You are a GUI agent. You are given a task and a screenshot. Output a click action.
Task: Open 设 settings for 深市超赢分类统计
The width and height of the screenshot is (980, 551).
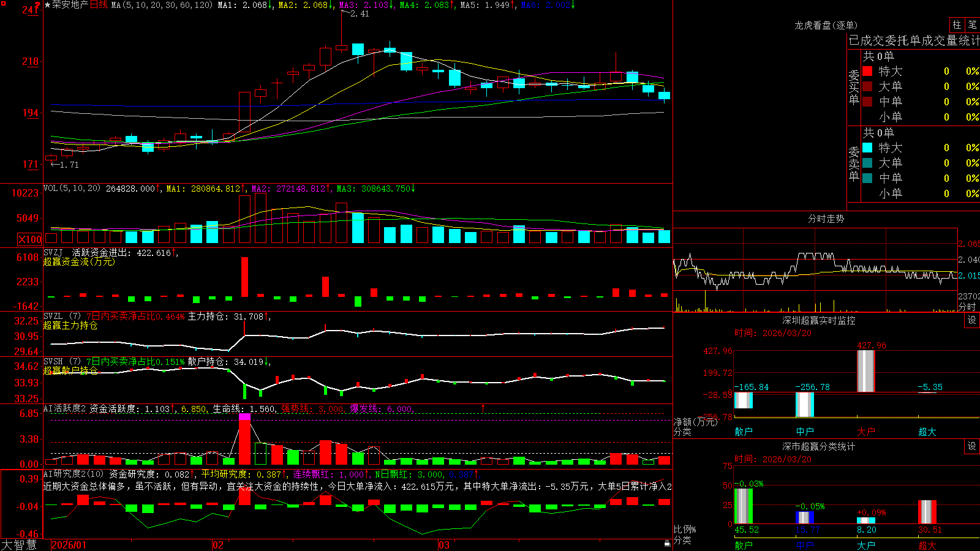click(972, 446)
